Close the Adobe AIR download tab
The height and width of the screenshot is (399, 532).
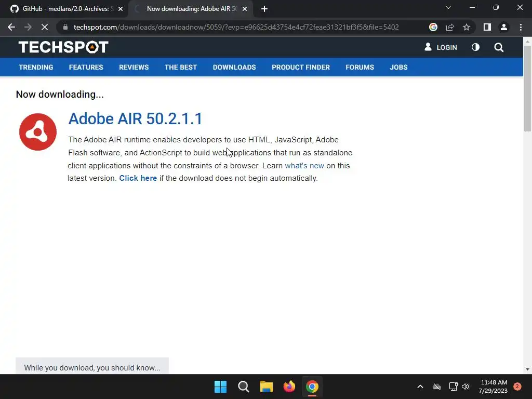pos(245,9)
